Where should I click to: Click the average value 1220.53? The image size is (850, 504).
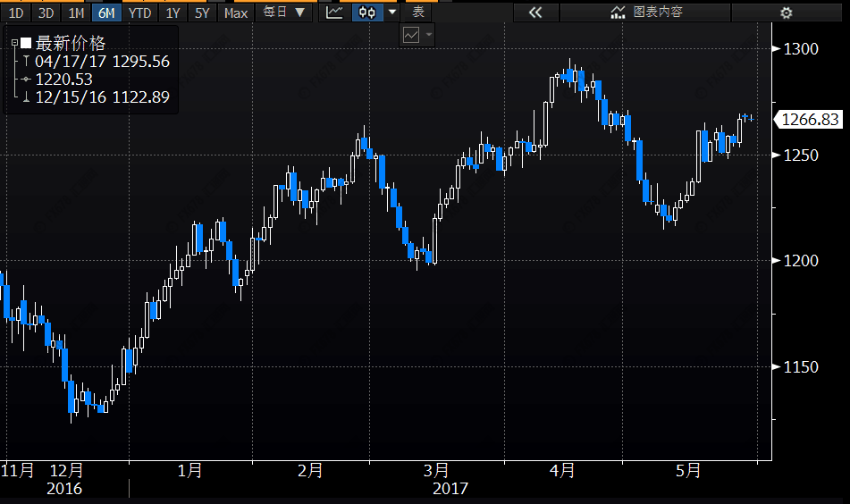click(64, 80)
